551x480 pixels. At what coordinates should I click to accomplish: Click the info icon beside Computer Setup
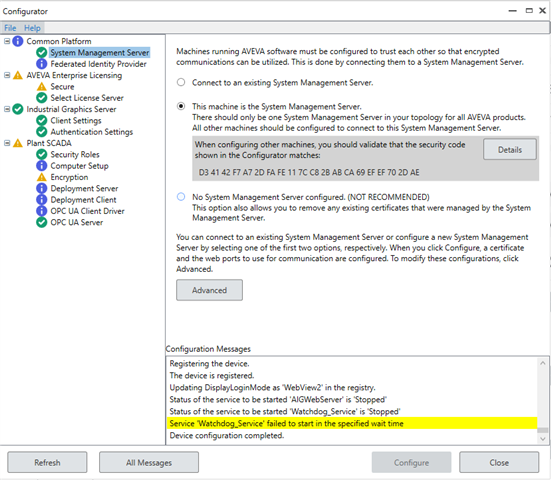point(41,166)
